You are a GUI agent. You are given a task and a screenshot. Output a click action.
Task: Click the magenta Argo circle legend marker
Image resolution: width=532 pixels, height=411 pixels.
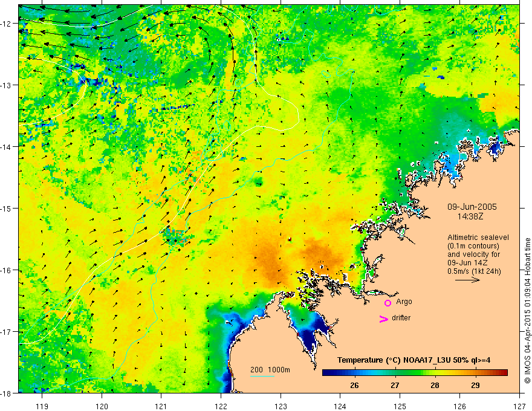point(388,303)
